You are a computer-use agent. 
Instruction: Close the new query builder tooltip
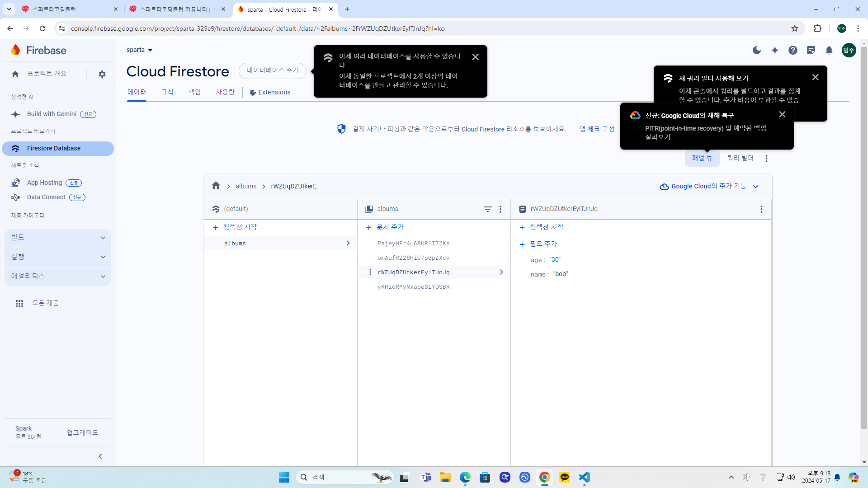(x=816, y=77)
